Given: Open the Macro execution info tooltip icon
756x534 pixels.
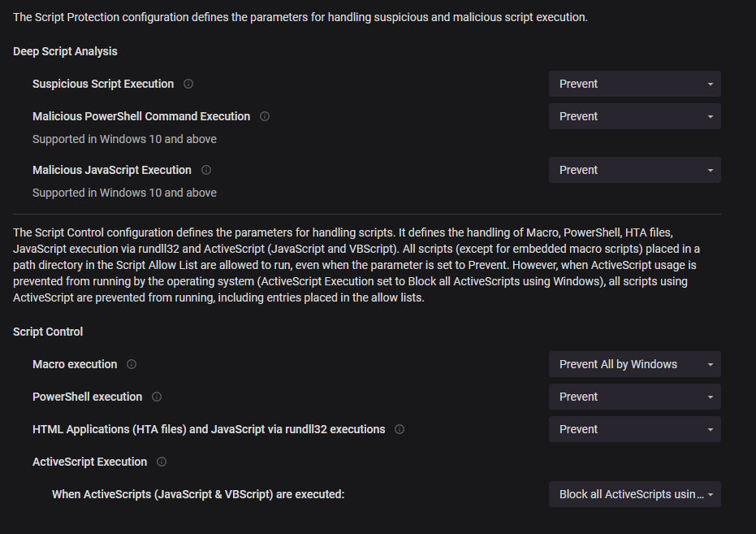Looking at the screenshot, I should 132,364.
